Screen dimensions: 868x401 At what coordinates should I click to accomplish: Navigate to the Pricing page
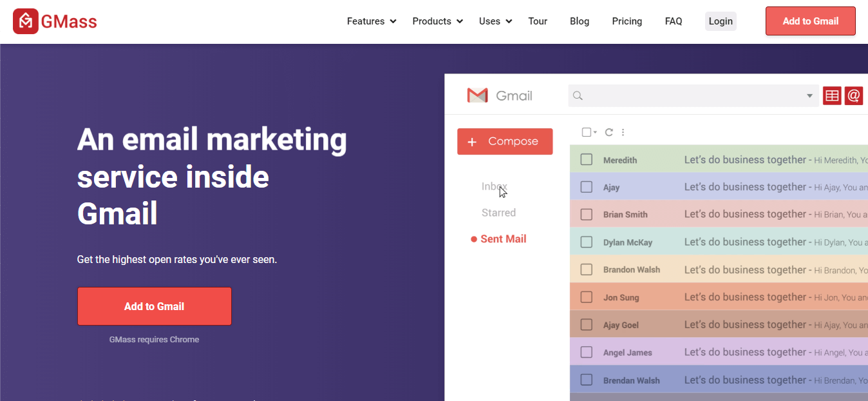tap(627, 21)
